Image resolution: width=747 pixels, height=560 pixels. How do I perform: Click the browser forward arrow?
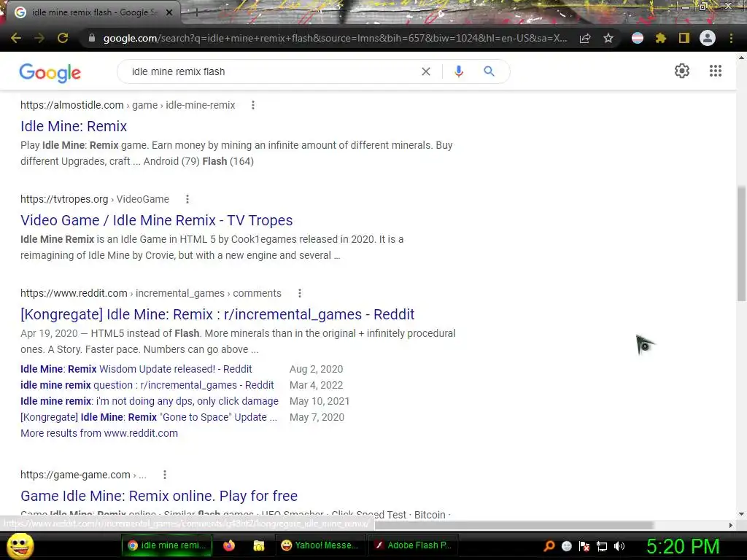tap(39, 38)
